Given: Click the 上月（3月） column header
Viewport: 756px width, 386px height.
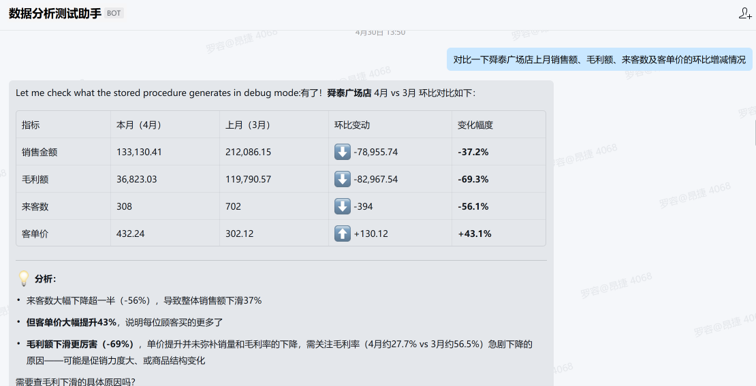Looking at the screenshot, I should 248,125.
